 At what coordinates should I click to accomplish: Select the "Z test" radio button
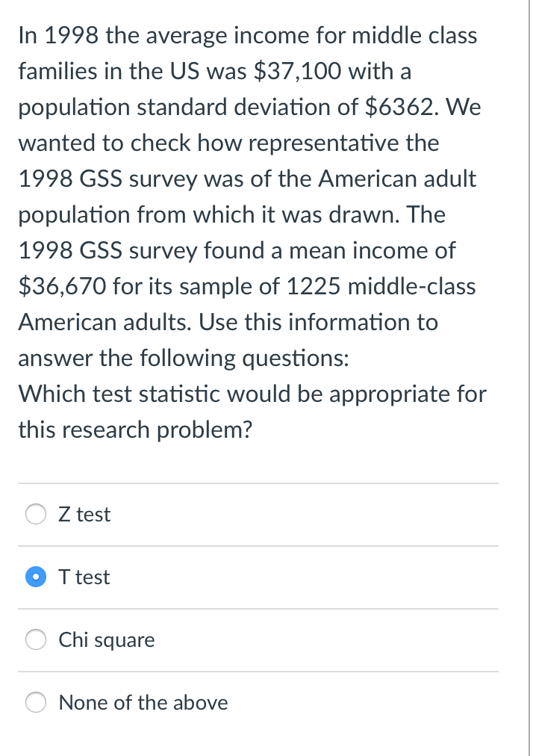tap(37, 515)
